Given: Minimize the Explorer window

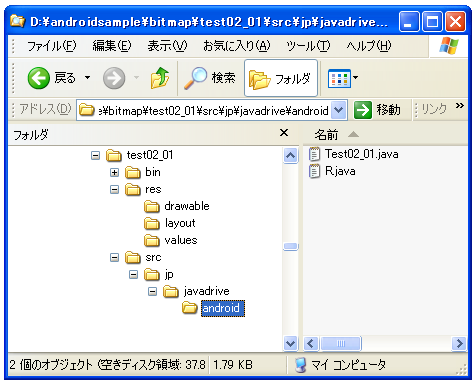Looking at the screenshot, I should tap(409, 22).
